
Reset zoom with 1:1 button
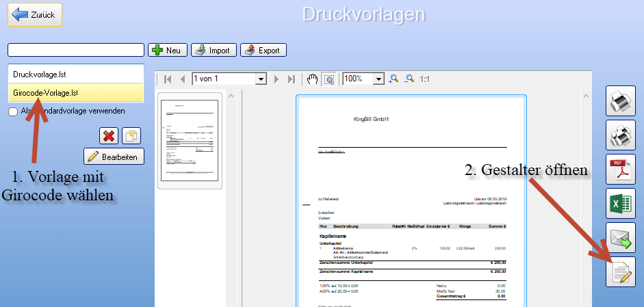point(425,79)
